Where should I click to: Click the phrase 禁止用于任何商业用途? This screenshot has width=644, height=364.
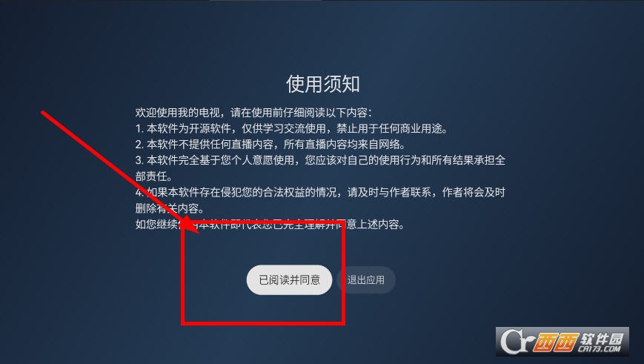click(390, 128)
